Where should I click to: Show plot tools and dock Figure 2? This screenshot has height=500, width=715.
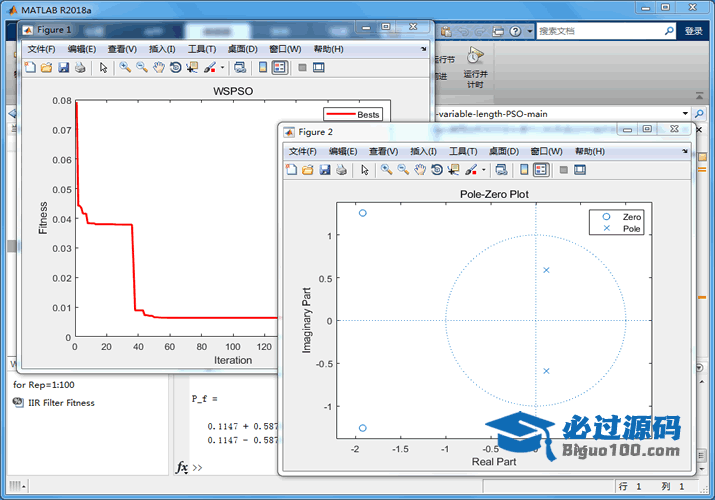pos(580,170)
